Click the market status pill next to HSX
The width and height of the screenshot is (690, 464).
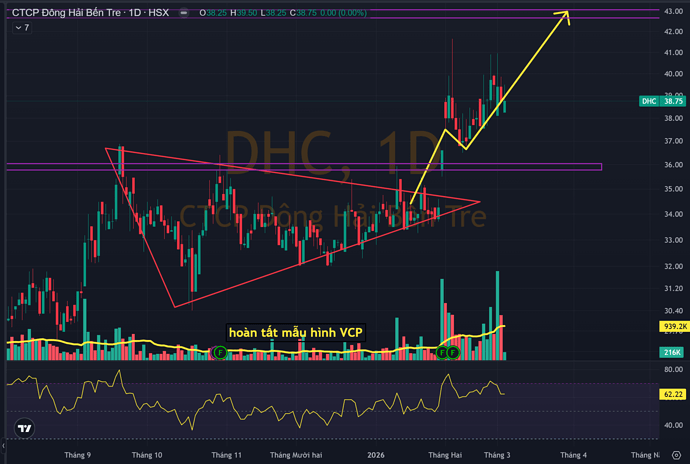tap(184, 13)
